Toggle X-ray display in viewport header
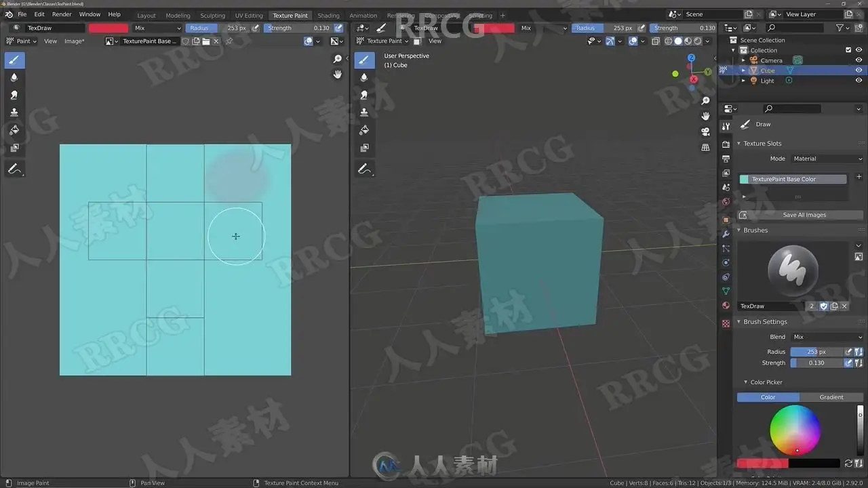Screen dimensions: 868x488 click(656, 41)
